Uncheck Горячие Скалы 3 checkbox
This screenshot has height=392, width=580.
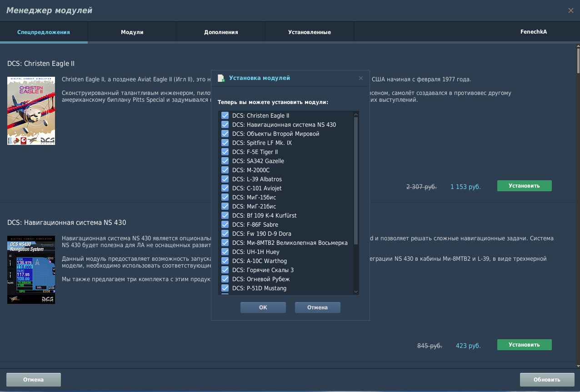(x=225, y=270)
